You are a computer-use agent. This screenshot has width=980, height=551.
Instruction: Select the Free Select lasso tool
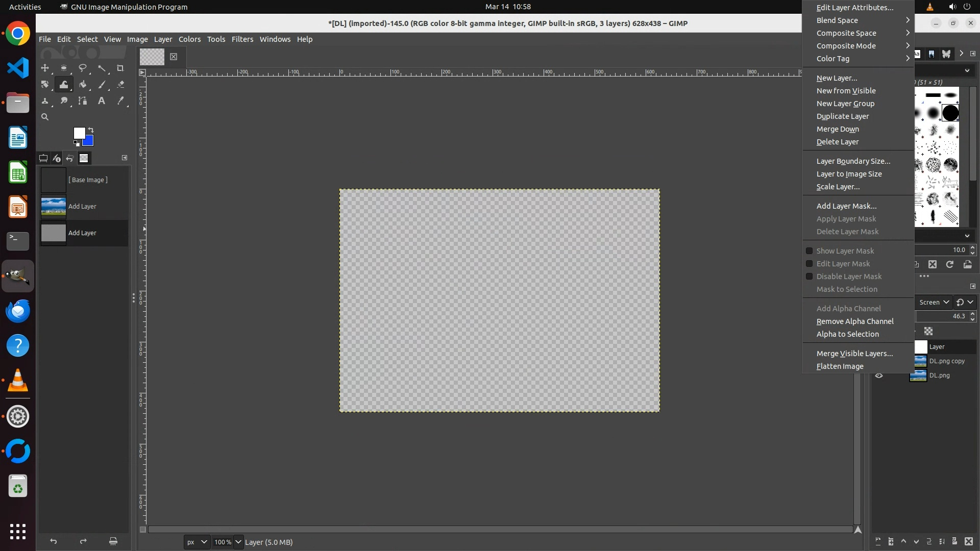click(82, 68)
